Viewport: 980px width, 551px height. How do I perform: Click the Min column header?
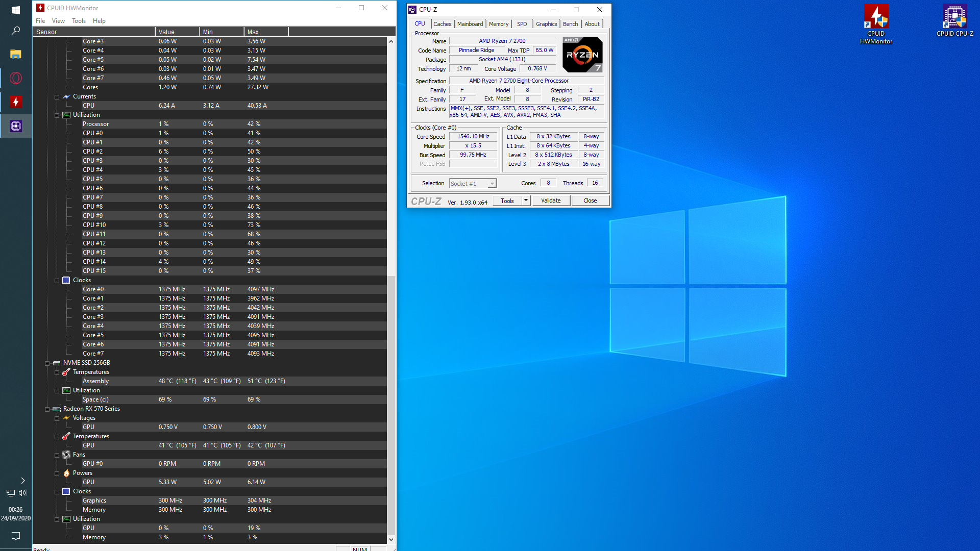pyautogui.click(x=222, y=32)
